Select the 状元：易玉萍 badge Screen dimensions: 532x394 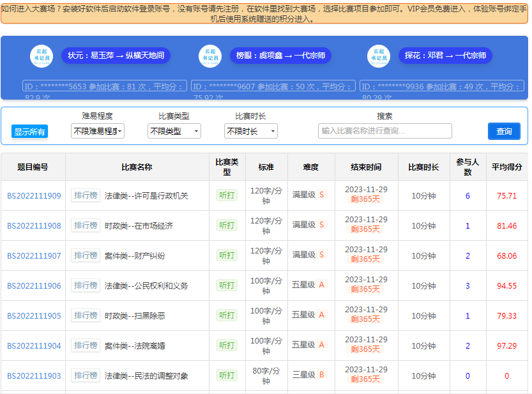coord(116,56)
